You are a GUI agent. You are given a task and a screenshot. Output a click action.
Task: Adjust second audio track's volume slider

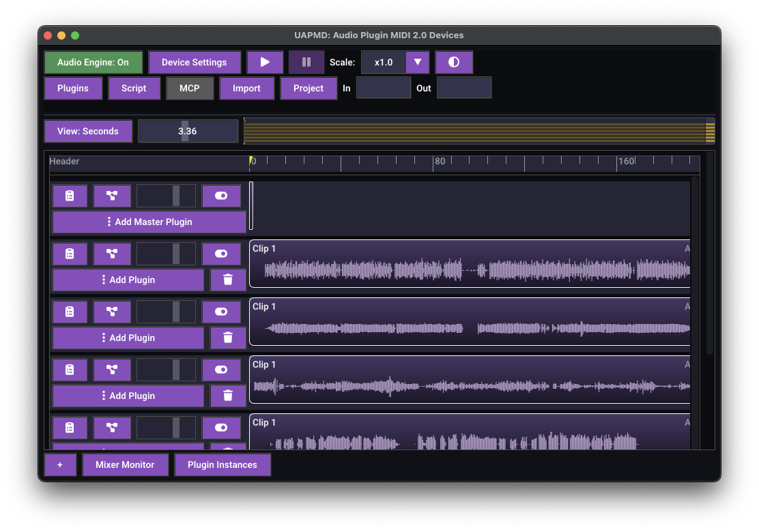[x=166, y=312]
